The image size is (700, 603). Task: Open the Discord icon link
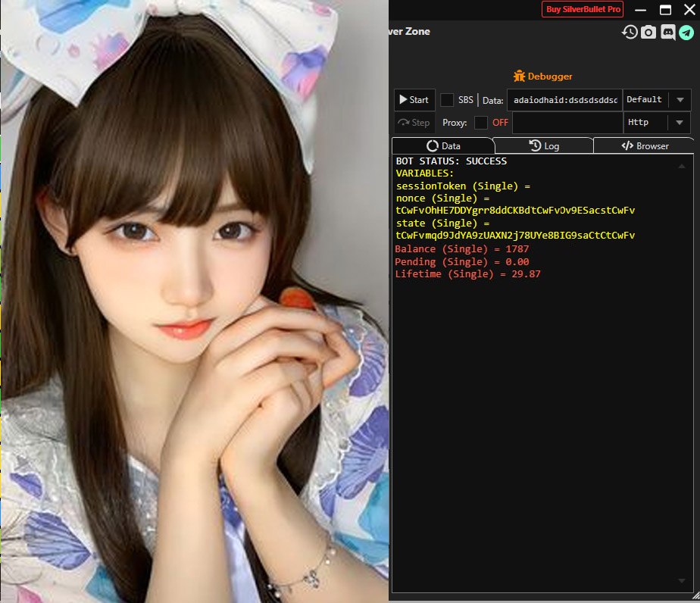click(667, 32)
